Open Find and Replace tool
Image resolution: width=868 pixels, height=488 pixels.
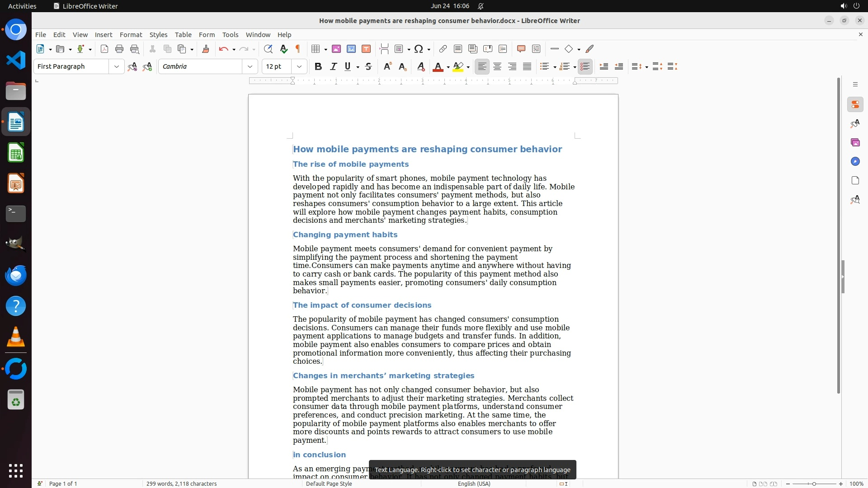(x=268, y=49)
